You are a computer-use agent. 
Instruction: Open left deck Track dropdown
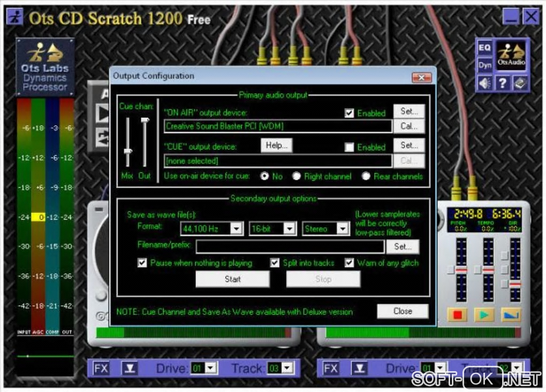pos(287,368)
